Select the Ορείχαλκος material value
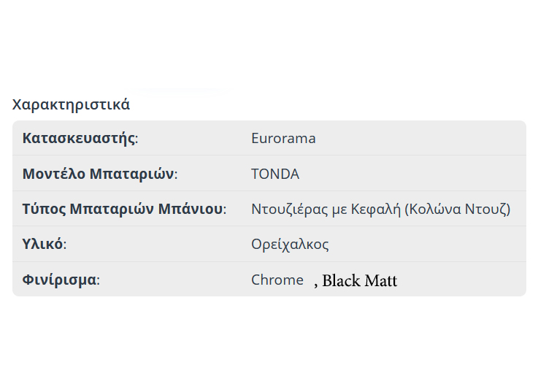The image size is (538, 392). 290,245
